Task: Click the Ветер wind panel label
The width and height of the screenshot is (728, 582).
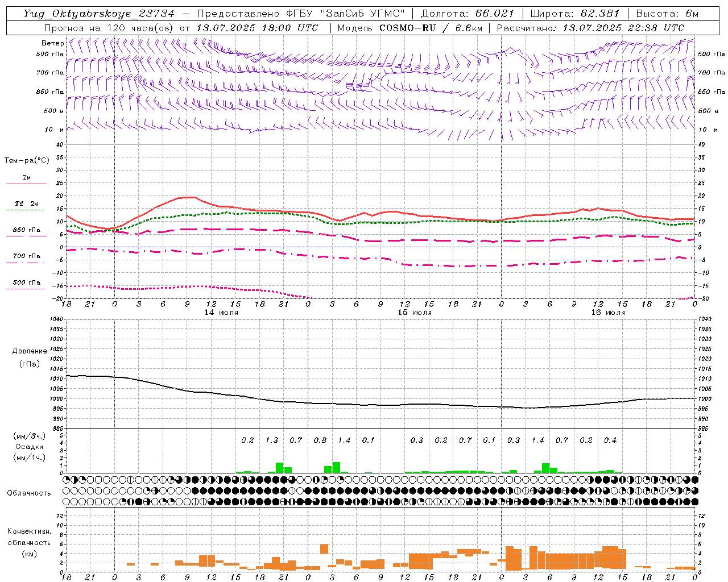Action: click(x=53, y=43)
